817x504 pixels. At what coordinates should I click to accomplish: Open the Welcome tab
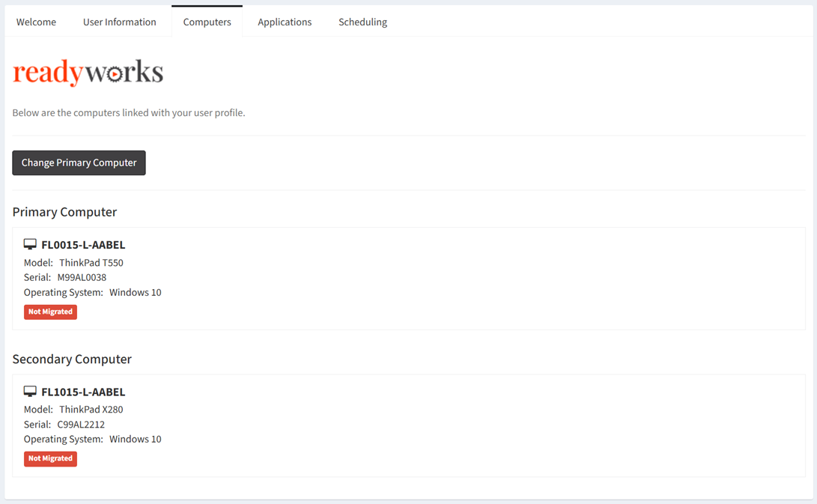click(36, 22)
